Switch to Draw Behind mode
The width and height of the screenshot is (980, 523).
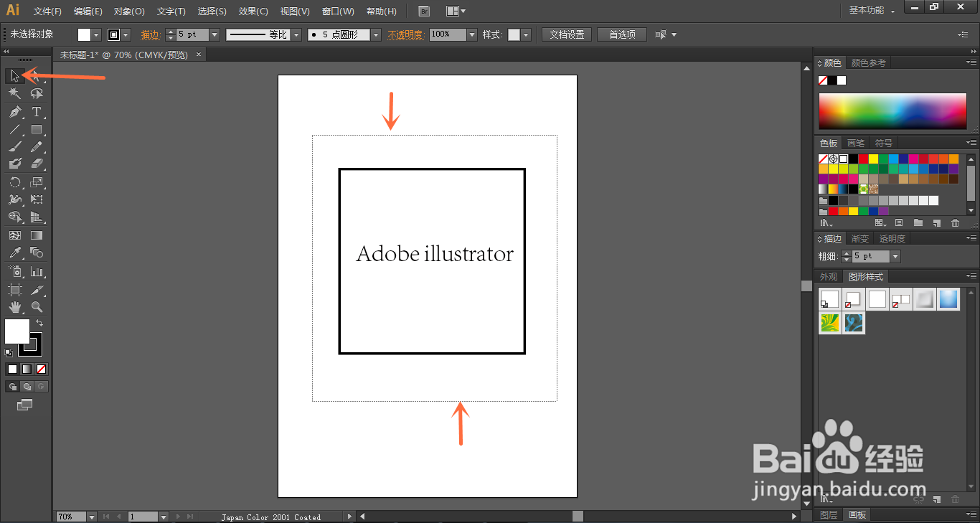coord(27,387)
